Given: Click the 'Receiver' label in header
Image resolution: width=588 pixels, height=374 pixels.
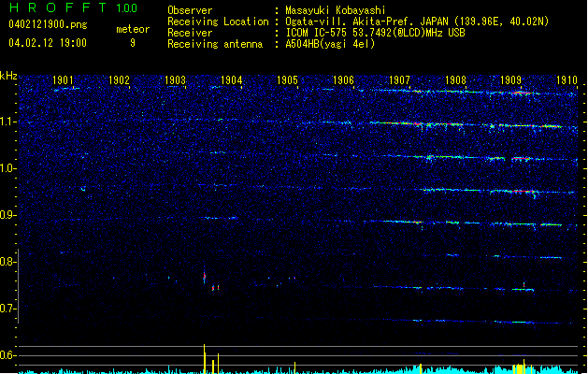Looking at the screenshot, I should (190, 33).
